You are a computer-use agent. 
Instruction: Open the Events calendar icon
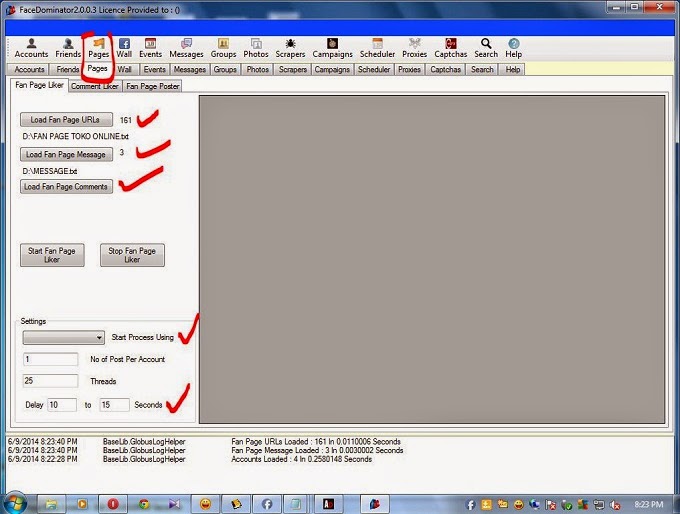[150, 48]
